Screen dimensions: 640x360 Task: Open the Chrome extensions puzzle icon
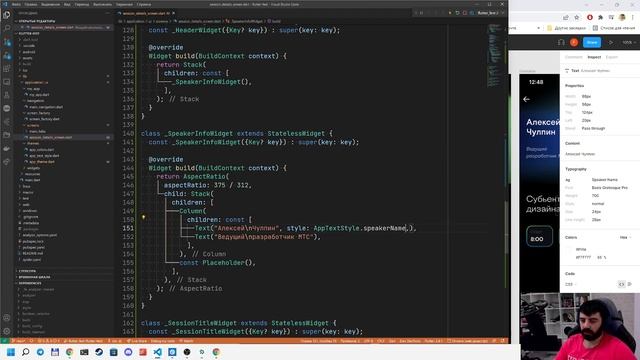tap(600, 18)
